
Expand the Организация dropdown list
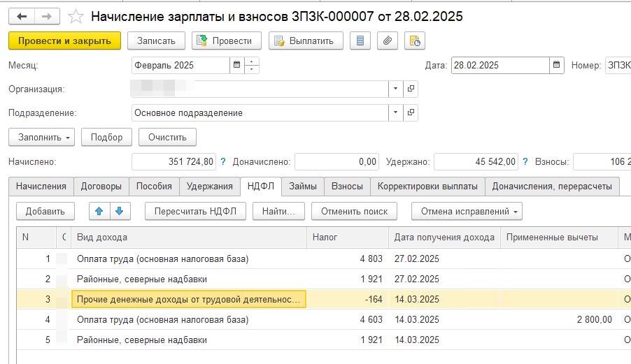[395, 89]
